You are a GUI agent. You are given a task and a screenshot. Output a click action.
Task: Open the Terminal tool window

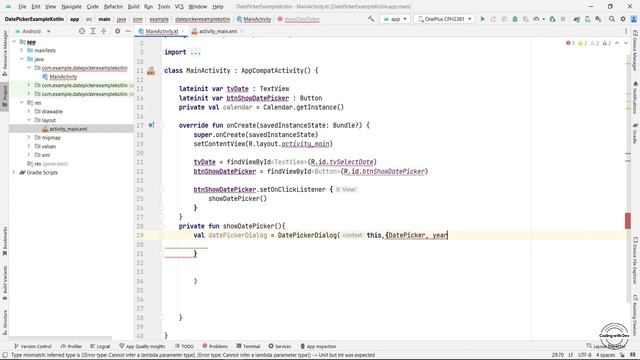[x=248, y=346]
